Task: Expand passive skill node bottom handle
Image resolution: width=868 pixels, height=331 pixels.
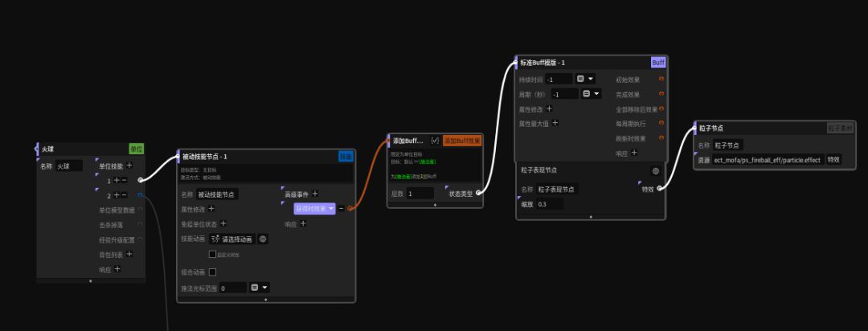Action: (266, 300)
